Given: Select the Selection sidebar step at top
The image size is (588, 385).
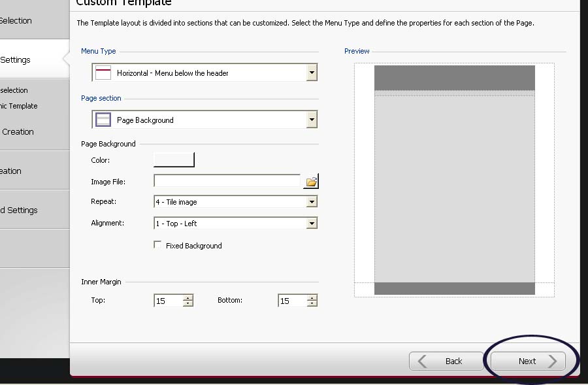Looking at the screenshot, I should tap(35, 21).
